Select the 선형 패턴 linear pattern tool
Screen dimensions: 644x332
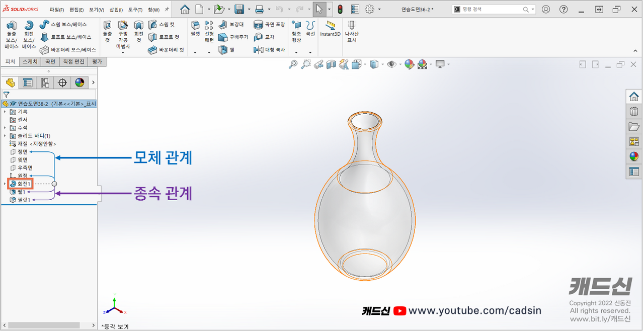point(209,32)
